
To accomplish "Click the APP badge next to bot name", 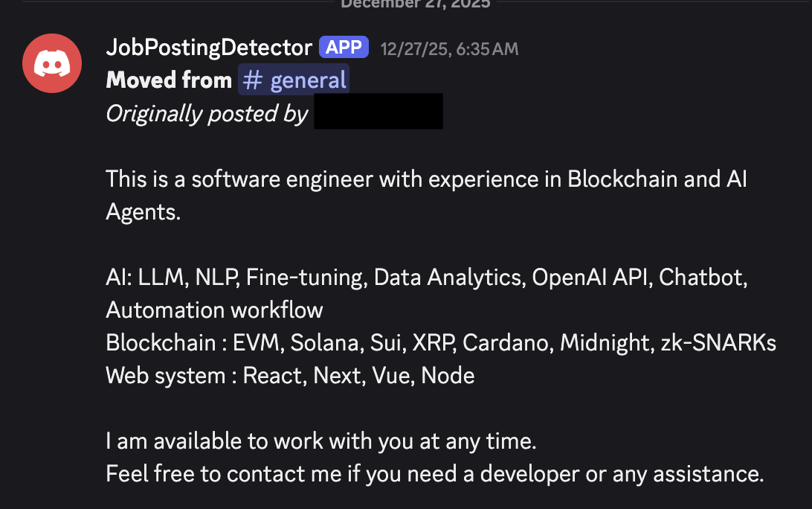I will click(344, 46).
